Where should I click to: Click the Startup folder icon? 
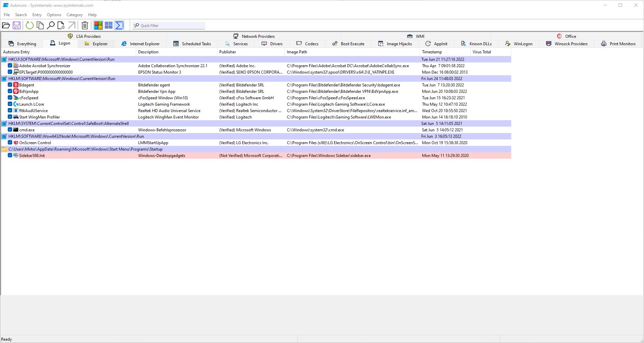pos(4,149)
